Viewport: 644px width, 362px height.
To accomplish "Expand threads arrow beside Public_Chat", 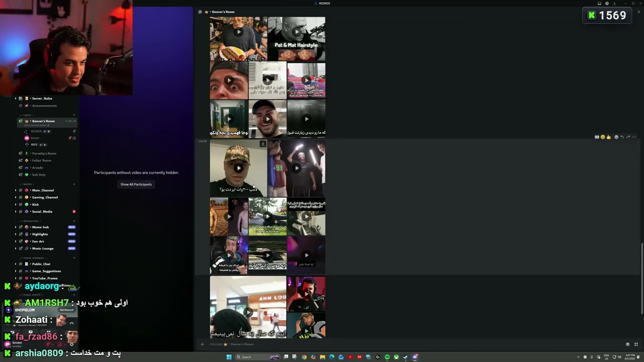I will tap(15, 264).
